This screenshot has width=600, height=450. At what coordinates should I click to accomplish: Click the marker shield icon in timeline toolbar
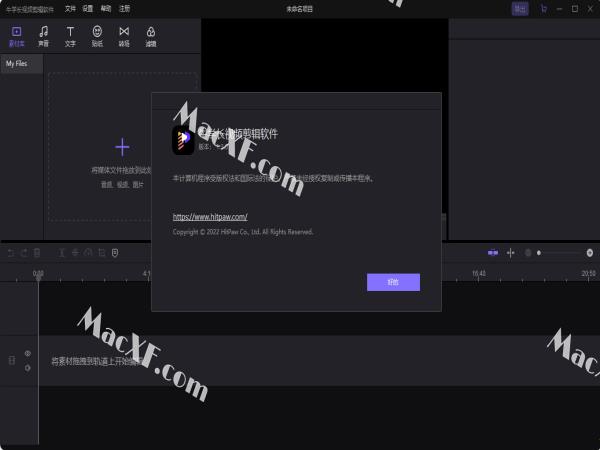[x=115, y=253]
